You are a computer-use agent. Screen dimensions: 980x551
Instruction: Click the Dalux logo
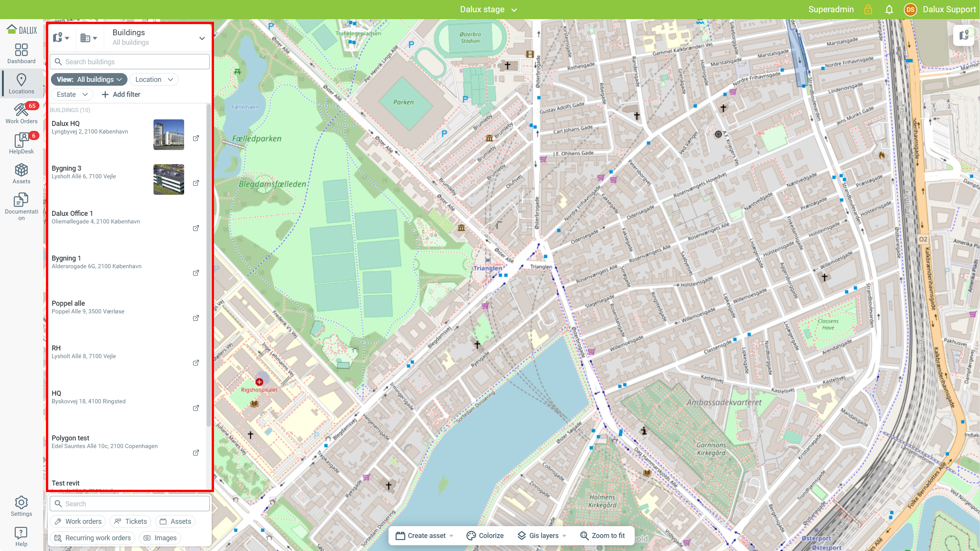(22, 29)
